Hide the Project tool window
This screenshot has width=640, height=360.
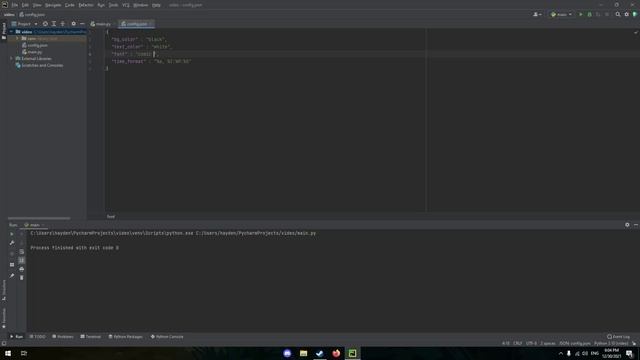(82, 24)
